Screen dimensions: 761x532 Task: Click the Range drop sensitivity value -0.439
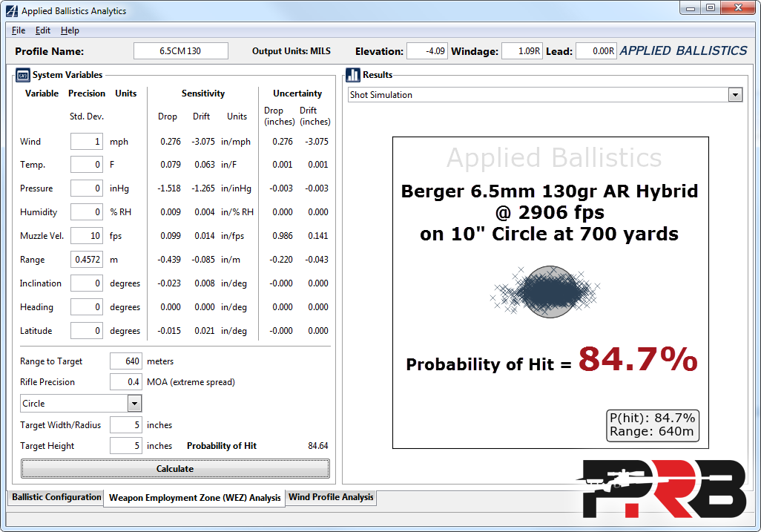point(169,260)
